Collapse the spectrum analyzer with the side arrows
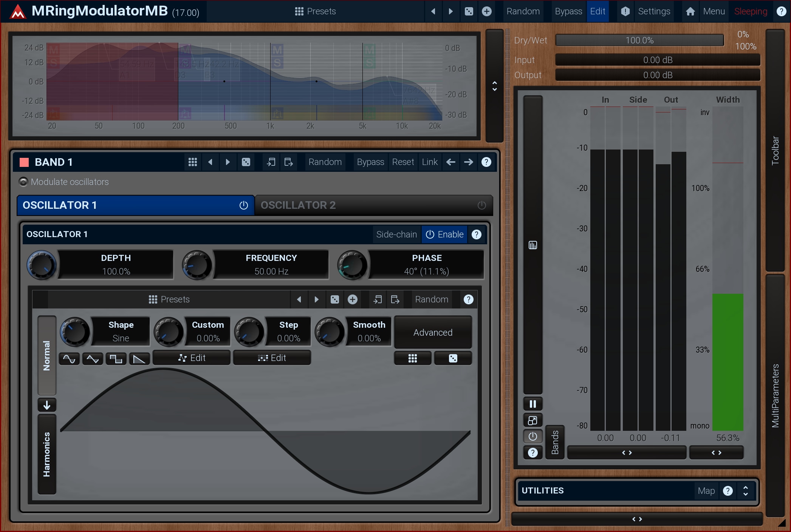 point(494,86)
